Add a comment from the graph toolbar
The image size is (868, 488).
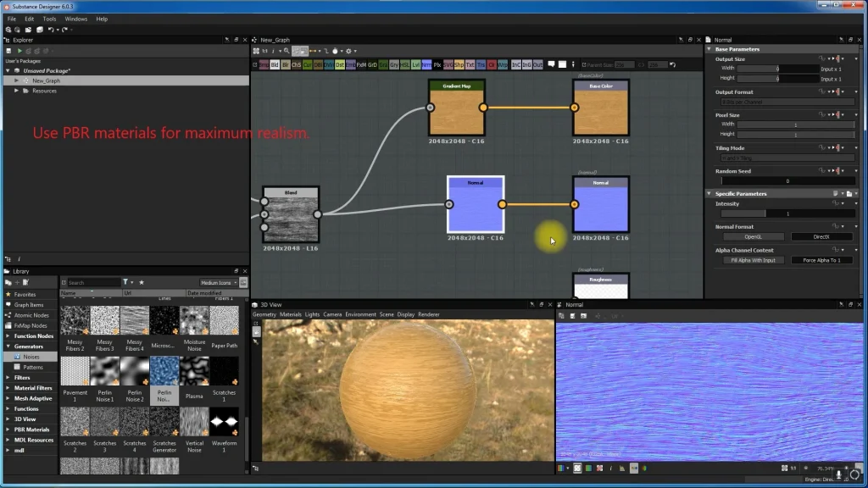(x=552, y=64)
